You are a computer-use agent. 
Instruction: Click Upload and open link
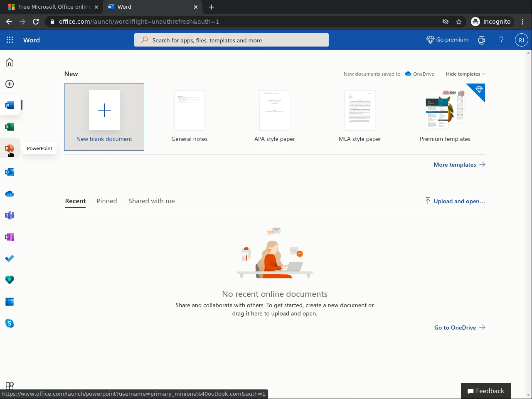[455, 201]
